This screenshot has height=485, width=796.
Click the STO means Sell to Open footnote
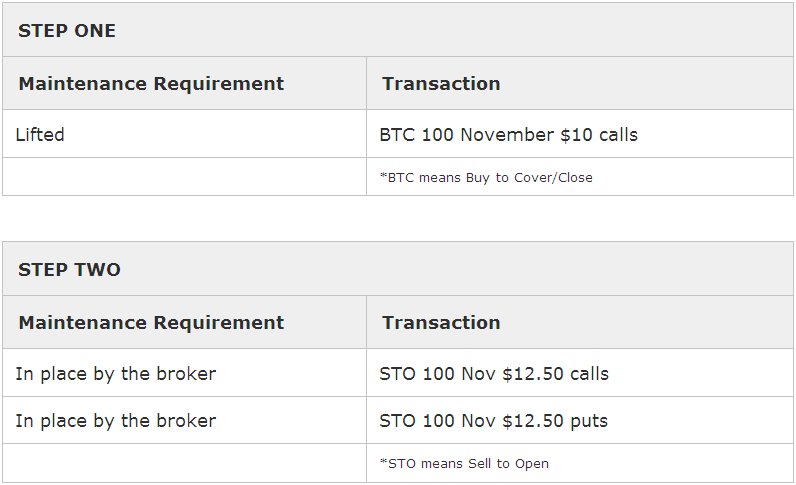coord(464,464)
